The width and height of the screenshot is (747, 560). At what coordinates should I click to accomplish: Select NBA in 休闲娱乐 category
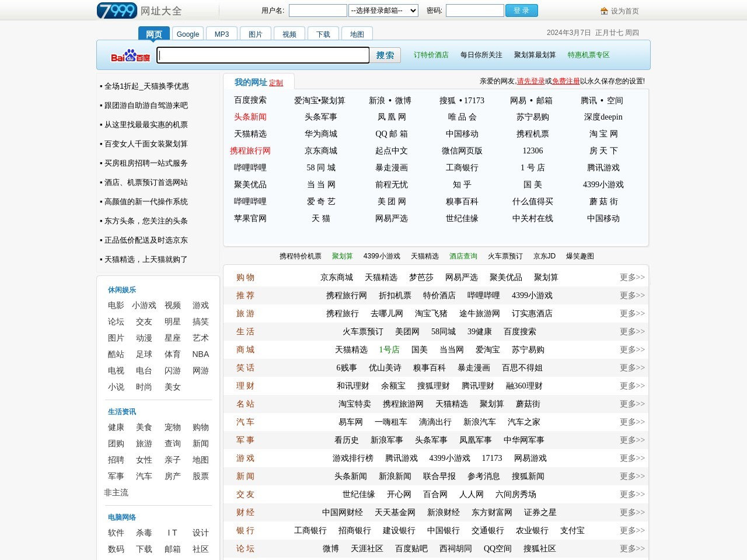point(201,355)
